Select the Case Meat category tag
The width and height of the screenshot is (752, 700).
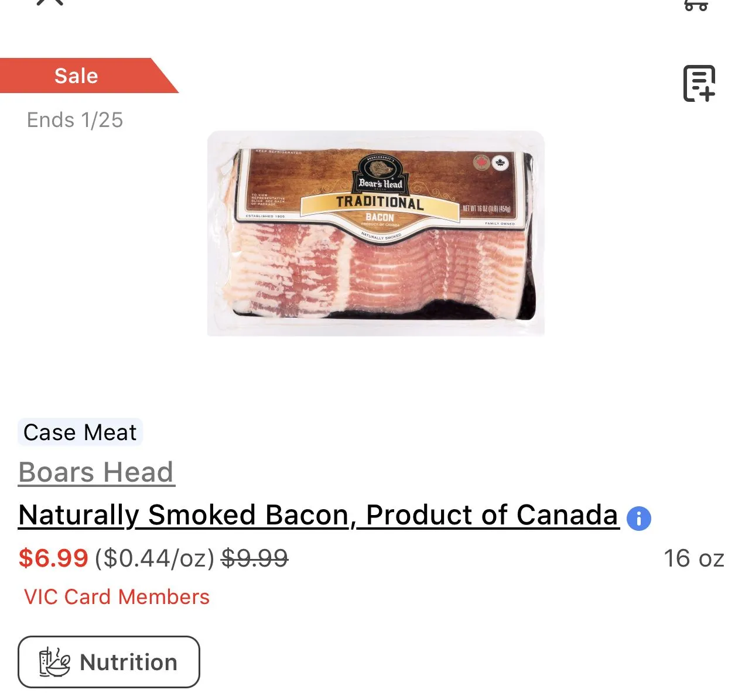[80, 433]
